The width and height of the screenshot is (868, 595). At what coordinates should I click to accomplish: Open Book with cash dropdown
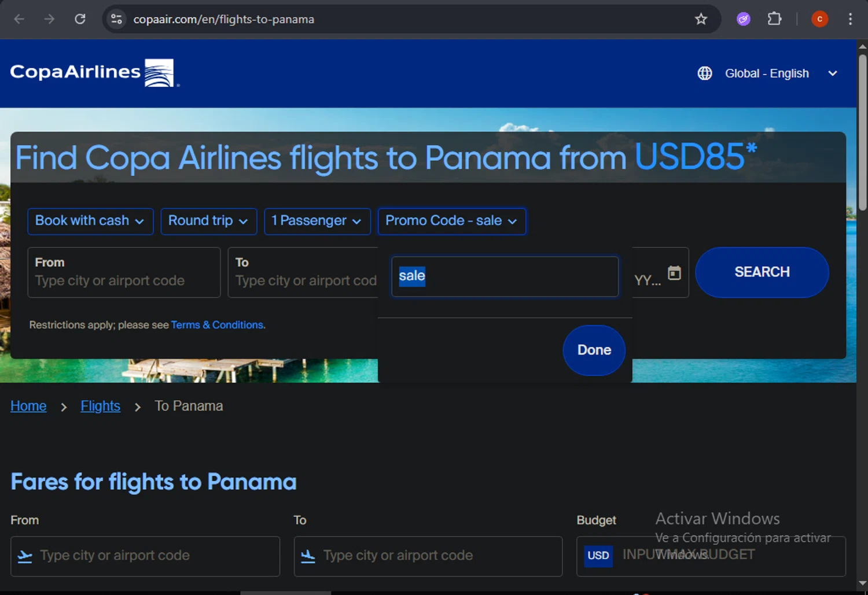click(x=90, y=221)
